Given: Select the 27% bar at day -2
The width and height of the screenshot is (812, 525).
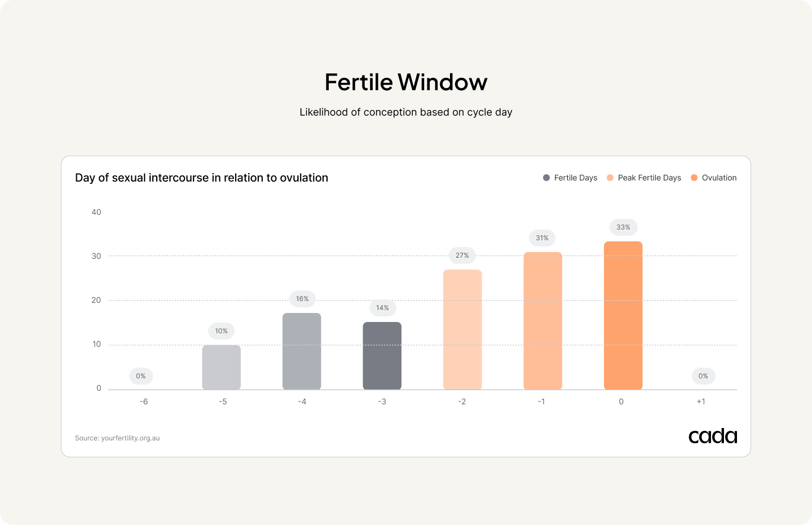Looking at the screenshot, I should [x=462, y=329].
